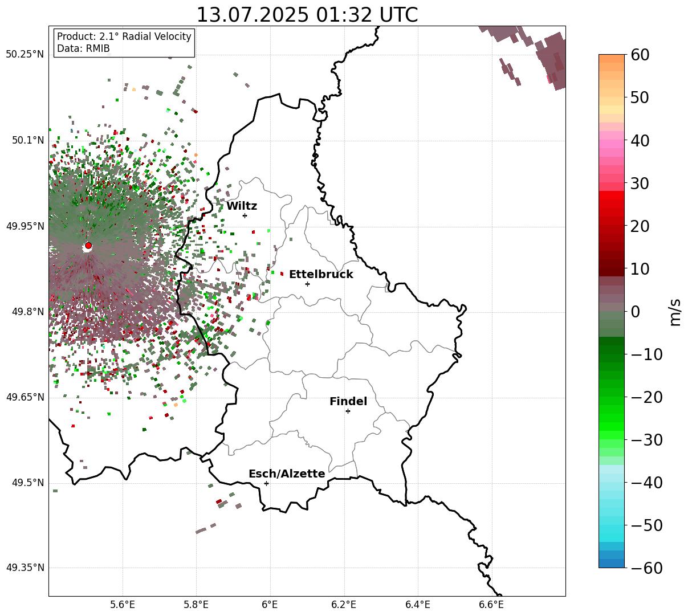Select the Ettelbruck city label

point(321,275)
